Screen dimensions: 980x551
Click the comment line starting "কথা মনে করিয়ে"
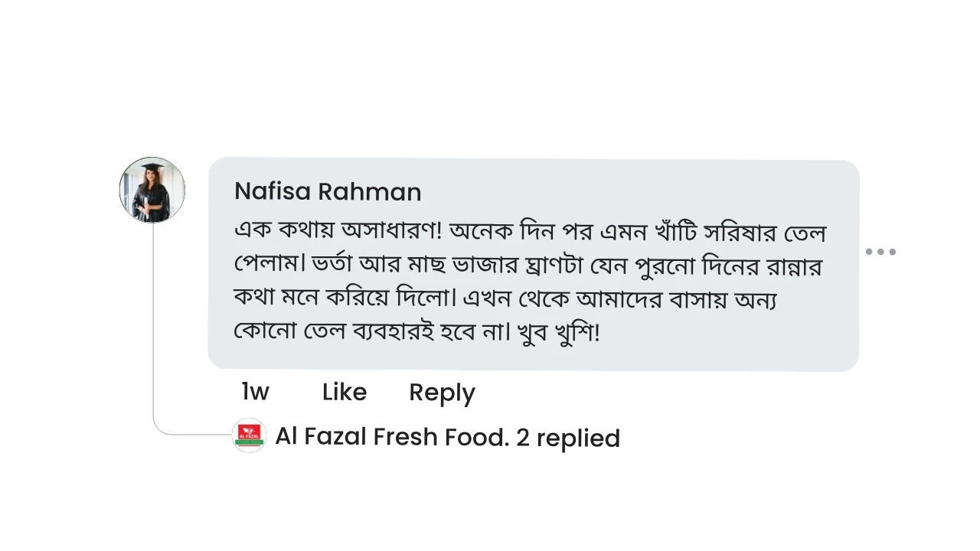pyautogui.click(x=505, y=298)
